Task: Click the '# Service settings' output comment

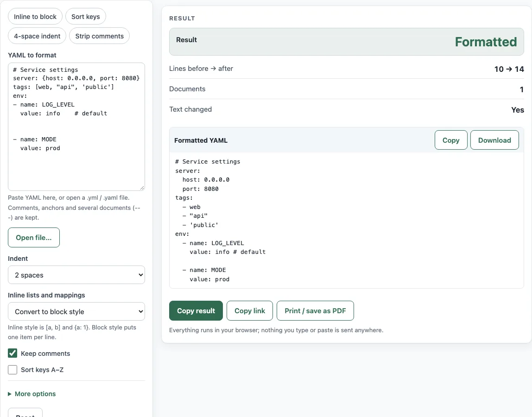Action: pyautogui.click(x=208, y=162)
